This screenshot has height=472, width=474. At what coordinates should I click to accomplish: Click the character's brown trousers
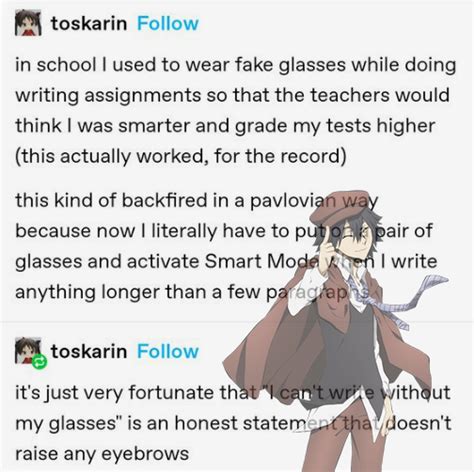click(347, 440)
